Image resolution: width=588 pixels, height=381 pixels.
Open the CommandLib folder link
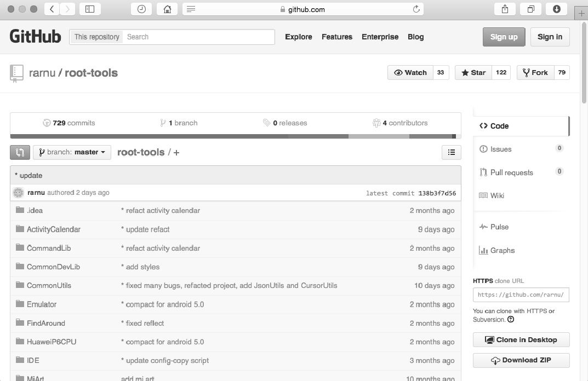(x=49, y=248)
